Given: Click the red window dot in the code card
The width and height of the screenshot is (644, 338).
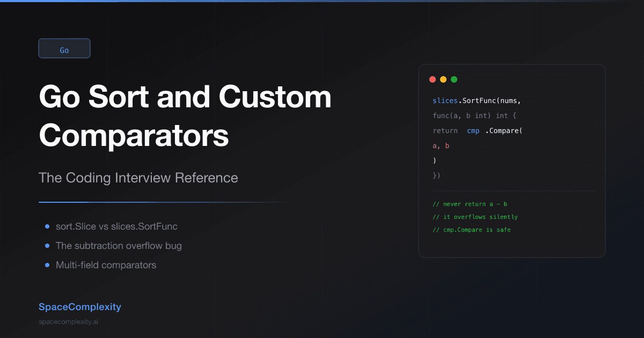Looking at the screenshot, I should coord(433,79).
